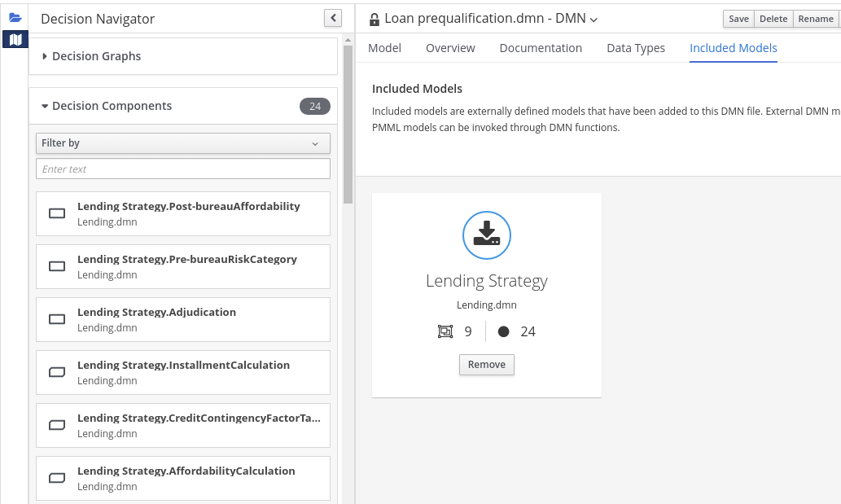
Task: Click the Rename button
Action: click(815, 19)
